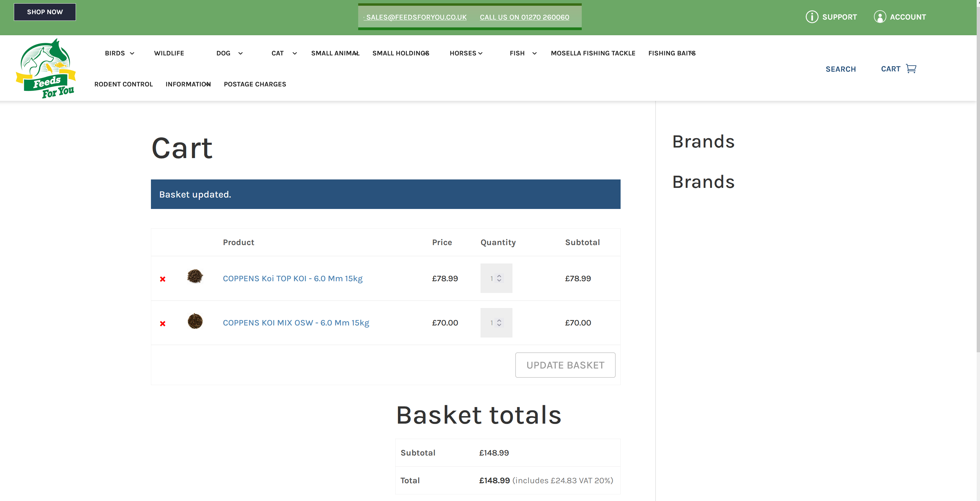Expand the Small Animal menu arrow

pos(356,54)
